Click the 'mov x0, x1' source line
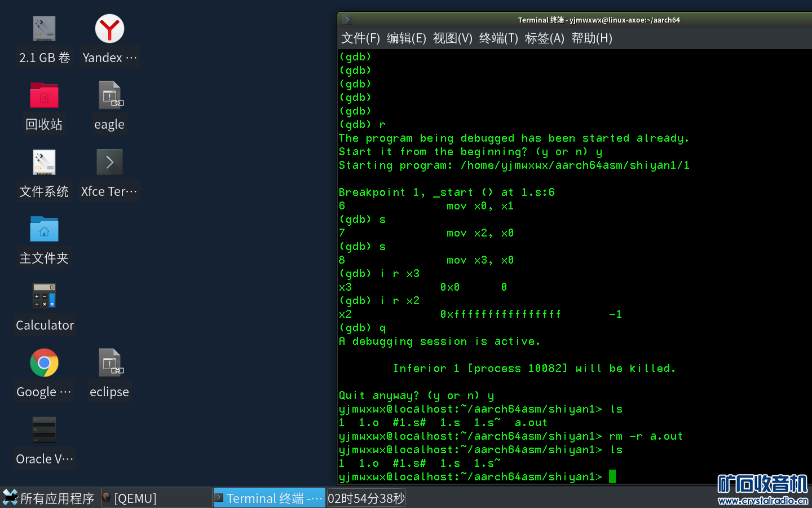Viewport: 812px width, 508px height. point(480,206)
